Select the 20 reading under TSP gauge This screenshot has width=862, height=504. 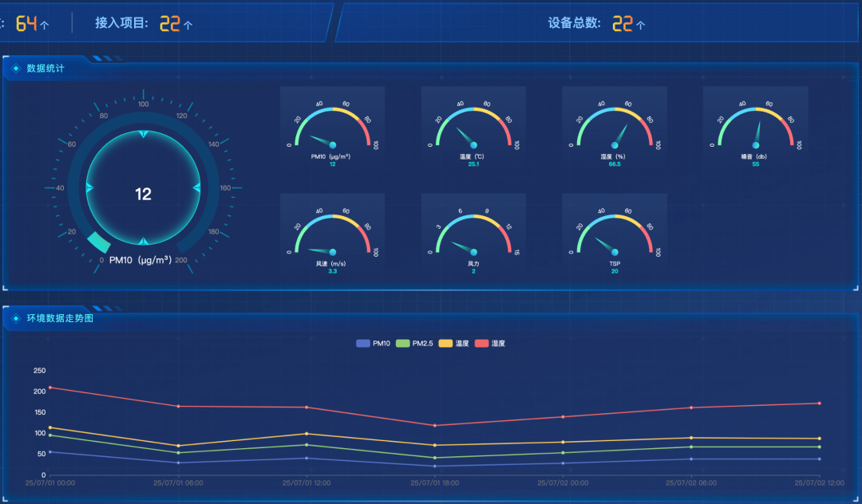coord(615,271)
